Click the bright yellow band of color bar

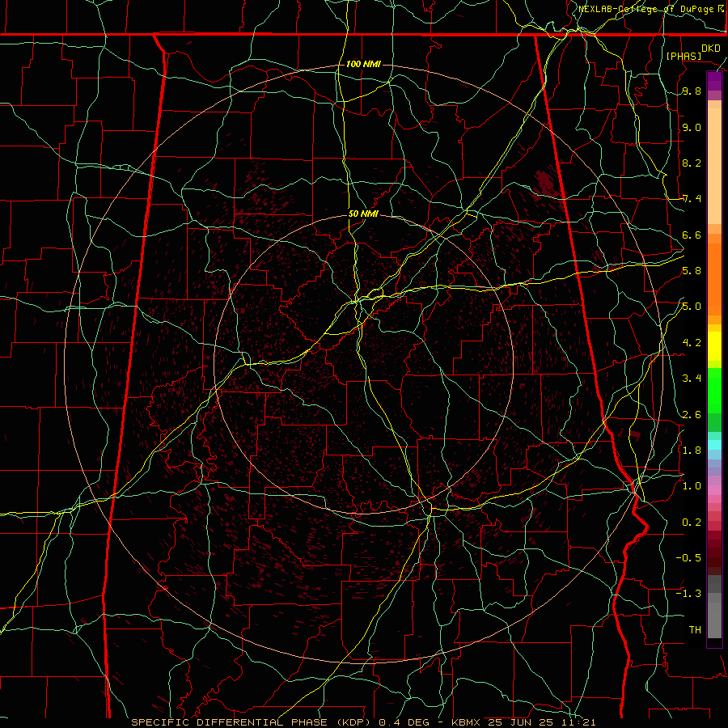714,346
